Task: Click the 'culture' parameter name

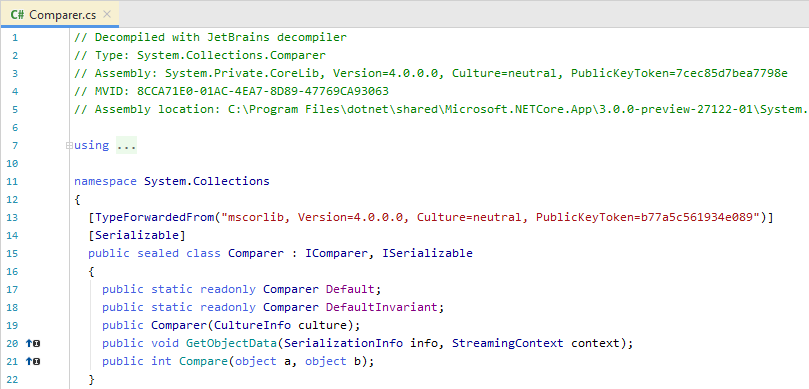Action: [323, 325]
